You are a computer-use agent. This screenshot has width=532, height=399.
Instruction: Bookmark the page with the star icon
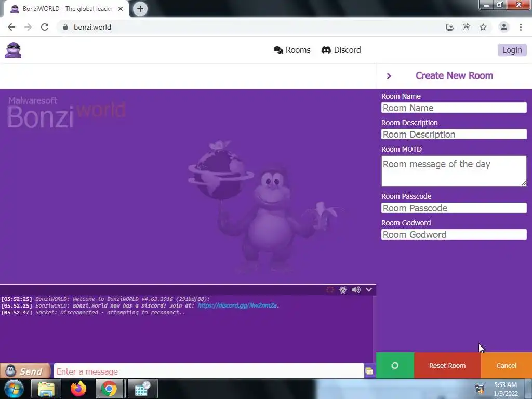click(x=483, y=27)
